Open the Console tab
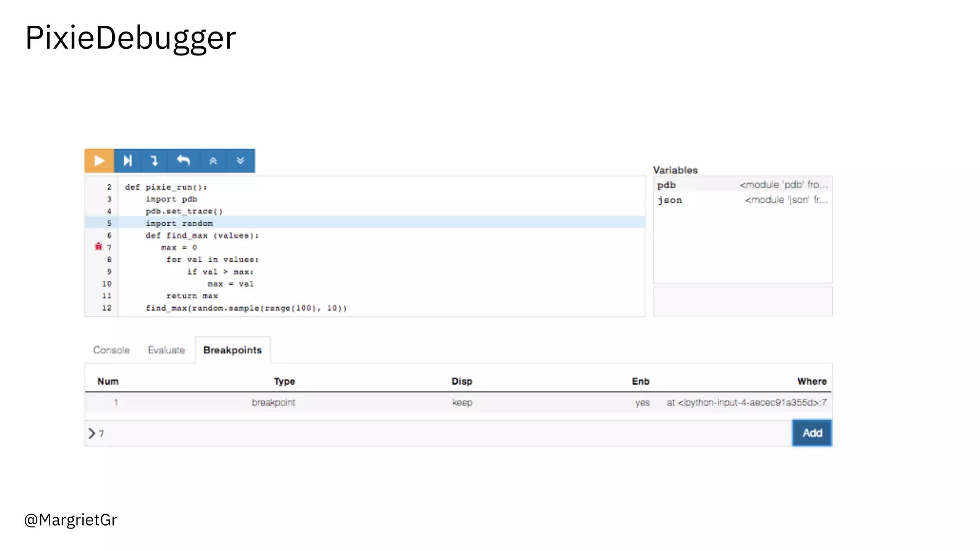Viewport: 980px width, 551px height. [x=111, y=350]
